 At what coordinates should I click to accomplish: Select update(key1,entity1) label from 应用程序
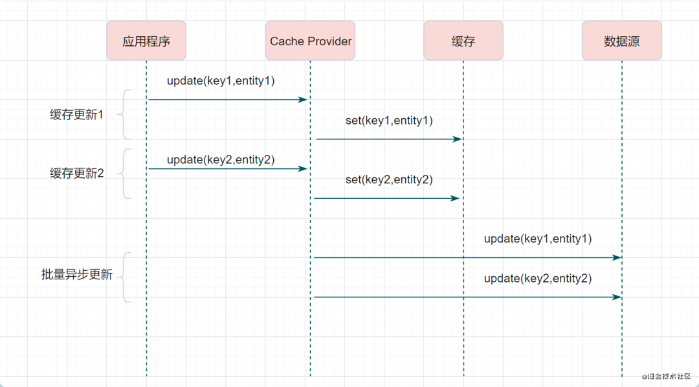coord(221,81)
